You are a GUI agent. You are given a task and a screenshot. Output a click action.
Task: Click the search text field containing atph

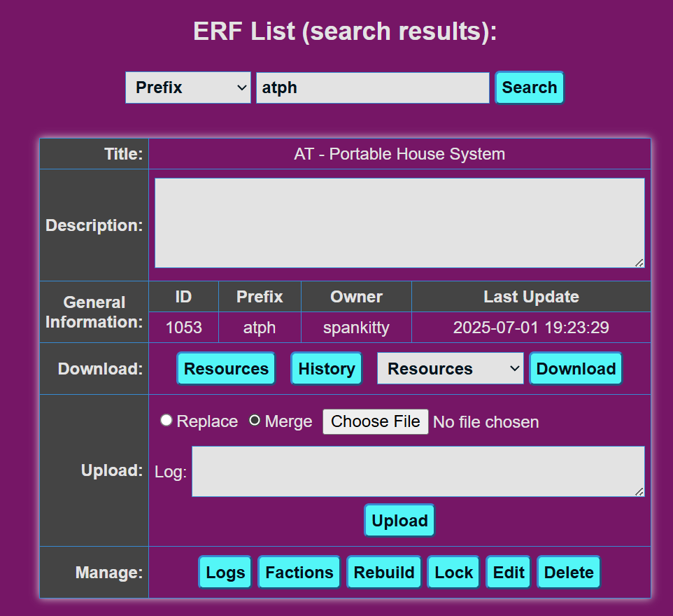coord(372,87)
